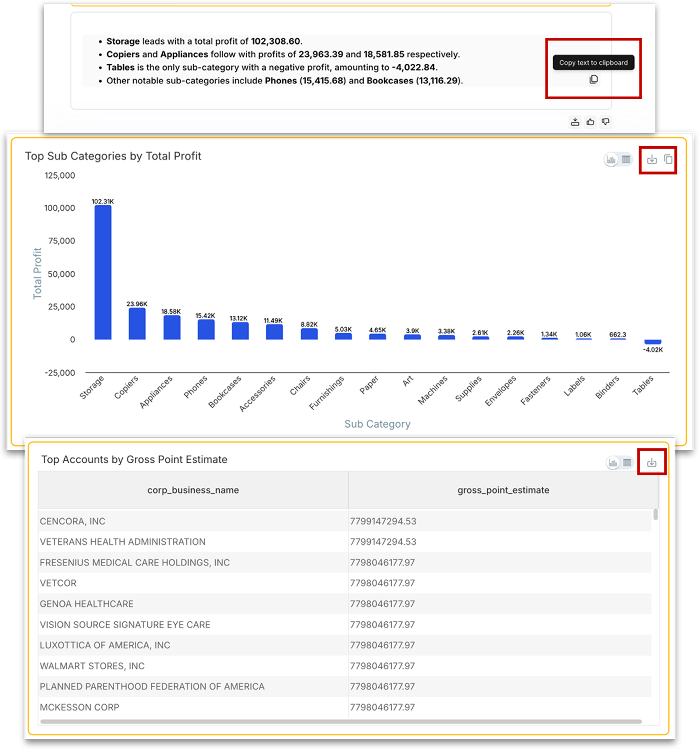Click the corp_business_name column header
700x749 pixels.
click(193, 490)
